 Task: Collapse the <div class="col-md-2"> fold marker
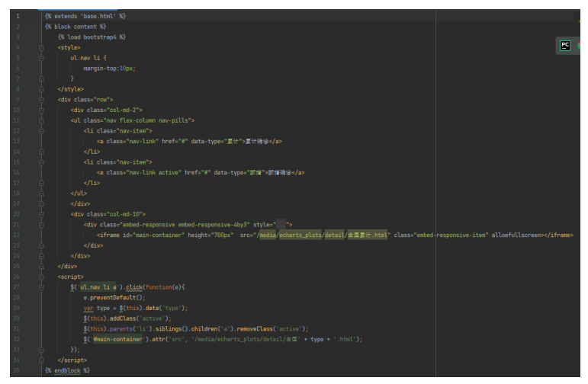click(42, 110)
